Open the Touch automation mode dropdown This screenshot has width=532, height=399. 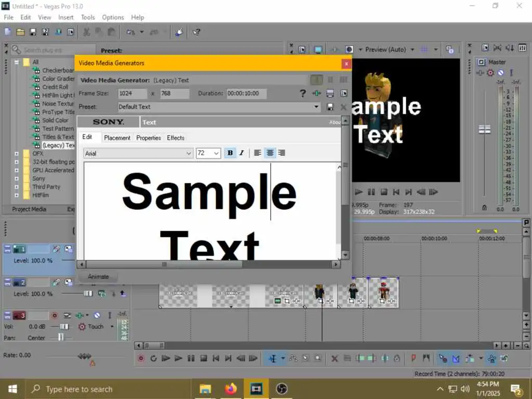(x=112, y=326)
